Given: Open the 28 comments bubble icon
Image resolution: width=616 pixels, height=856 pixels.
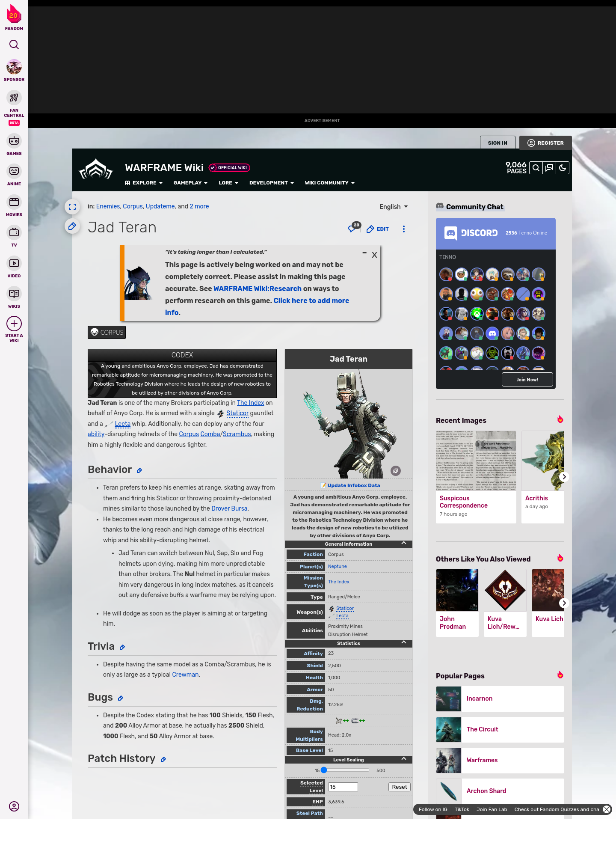Looking at the screenshot, I should [x=353, y=228].
